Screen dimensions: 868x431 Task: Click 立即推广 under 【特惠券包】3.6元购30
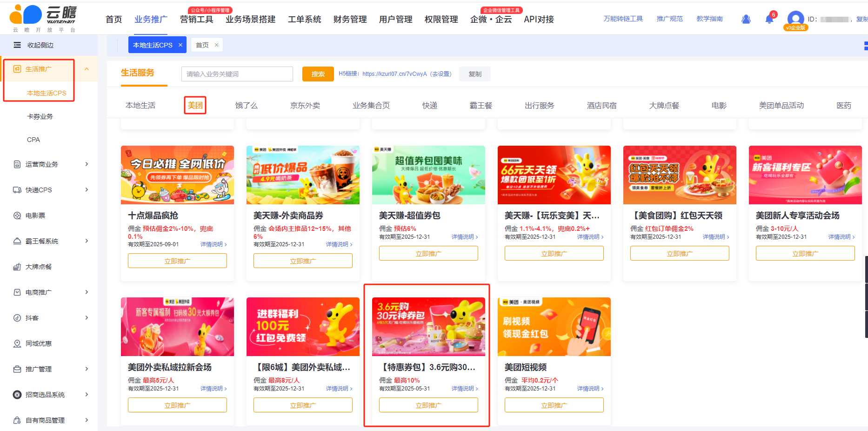click(428, 405)
